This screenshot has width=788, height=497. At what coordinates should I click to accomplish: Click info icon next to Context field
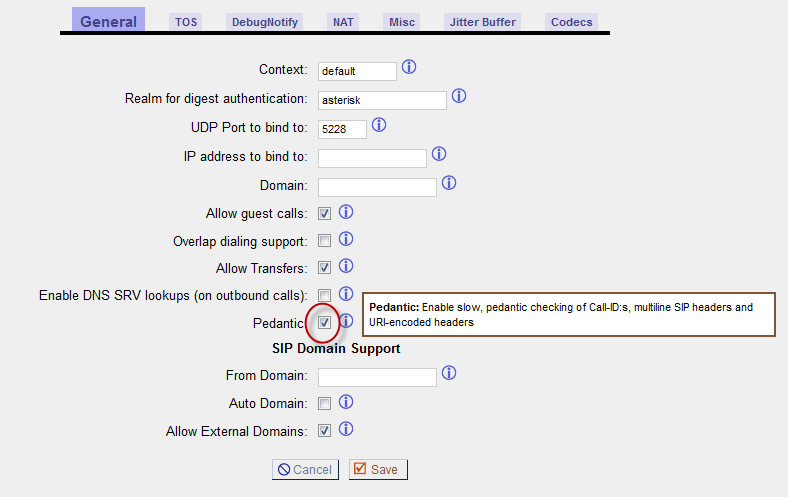click(409, 67)
